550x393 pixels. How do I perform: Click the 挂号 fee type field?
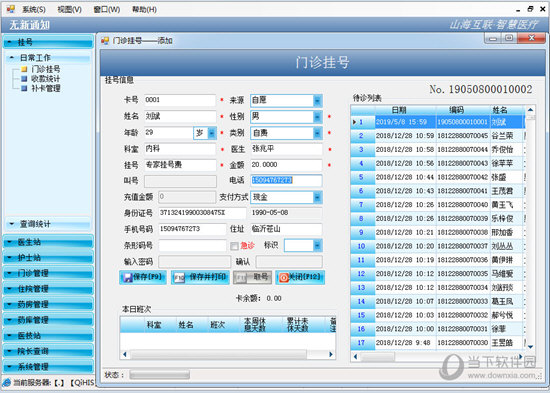[x=180, y=165]
